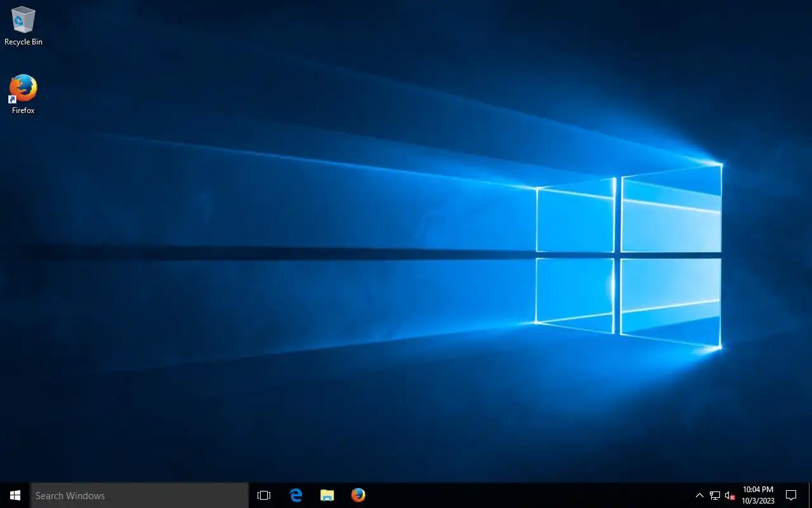Open the clock showing 10:04 PM
This screenshot has width=812, height=508.
(758, 495)
